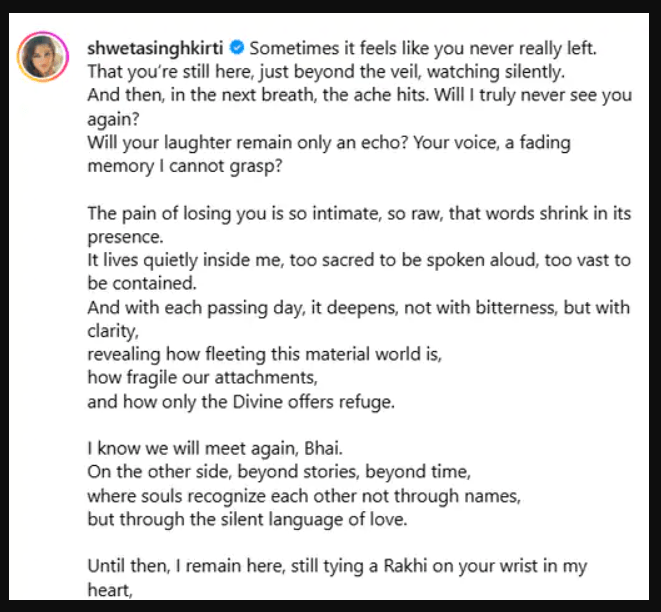Click the blue verified badge icon
661x612 pixels.
(238, 47)
